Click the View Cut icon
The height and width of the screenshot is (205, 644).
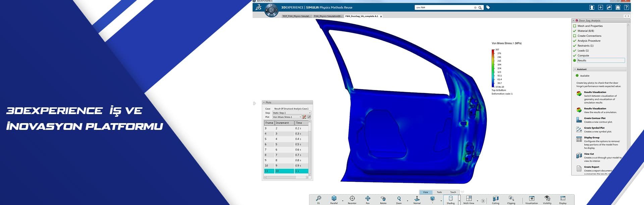point(579,156)
